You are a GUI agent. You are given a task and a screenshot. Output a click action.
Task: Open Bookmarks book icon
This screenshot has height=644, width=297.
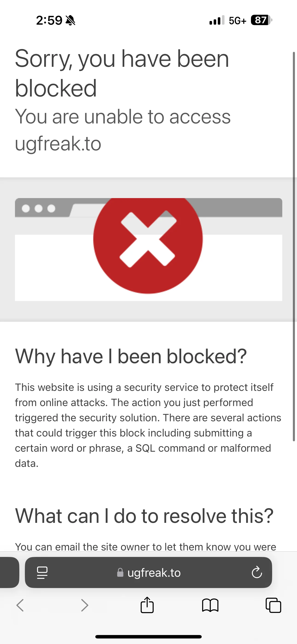210,605
